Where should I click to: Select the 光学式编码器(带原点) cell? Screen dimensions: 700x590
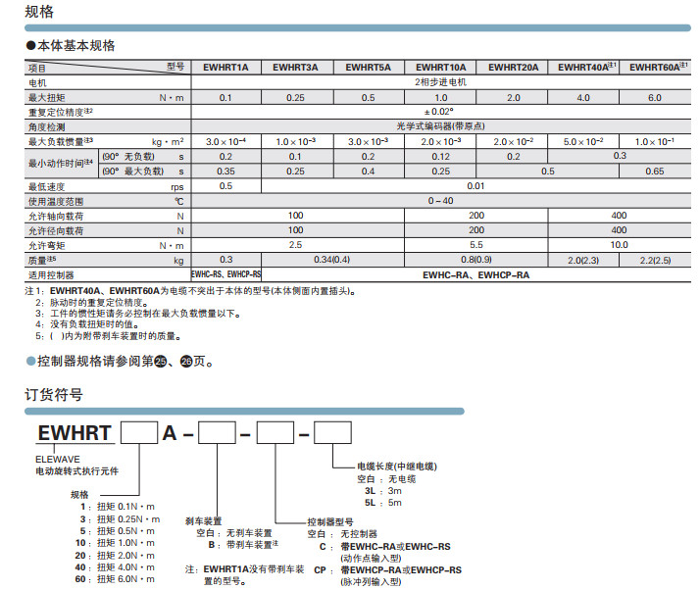[439, 126]
